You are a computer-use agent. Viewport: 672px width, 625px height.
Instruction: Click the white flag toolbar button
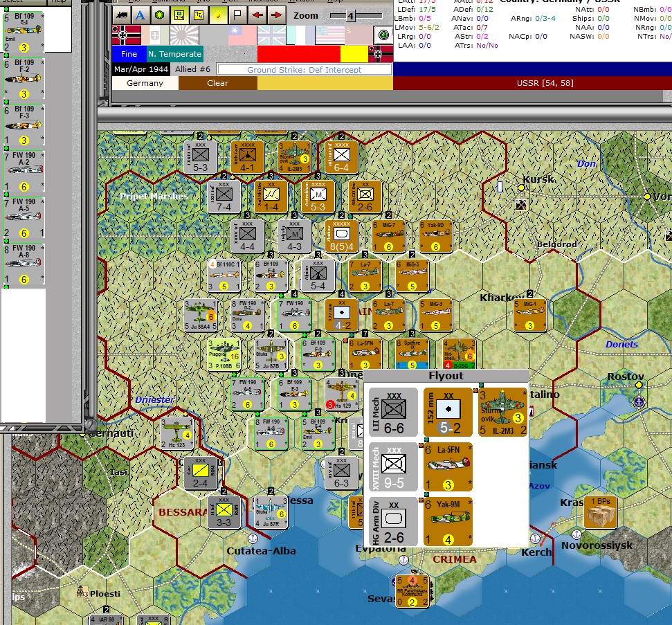237,15
